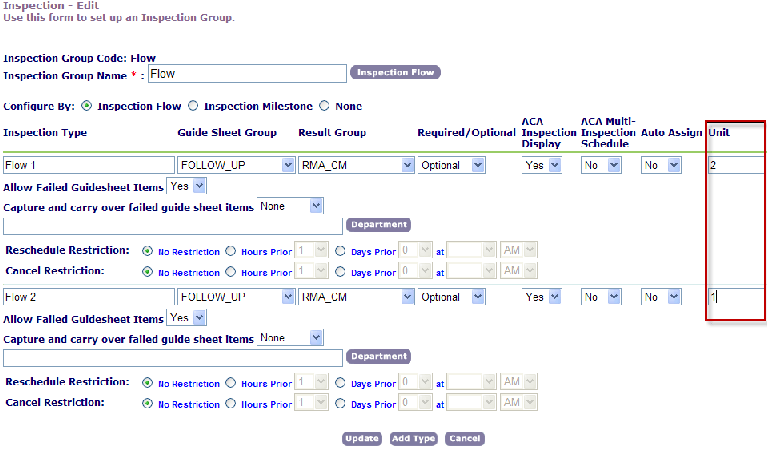The width and height of the screenshot is (767, 449).
Task: Choose Days Prior for Flow 2 cancel restriction
Action: click(340, 404)
